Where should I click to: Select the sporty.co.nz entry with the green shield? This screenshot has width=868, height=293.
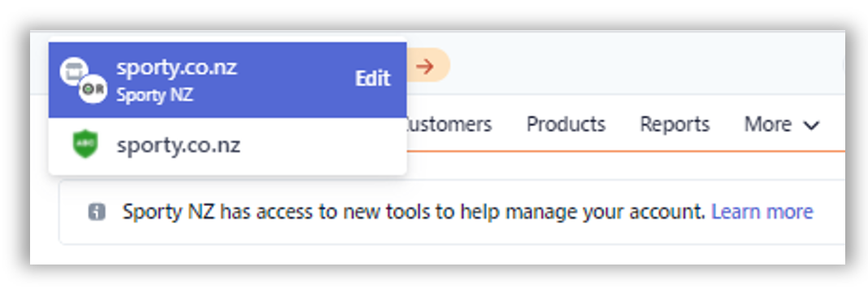tap(228, 146)
